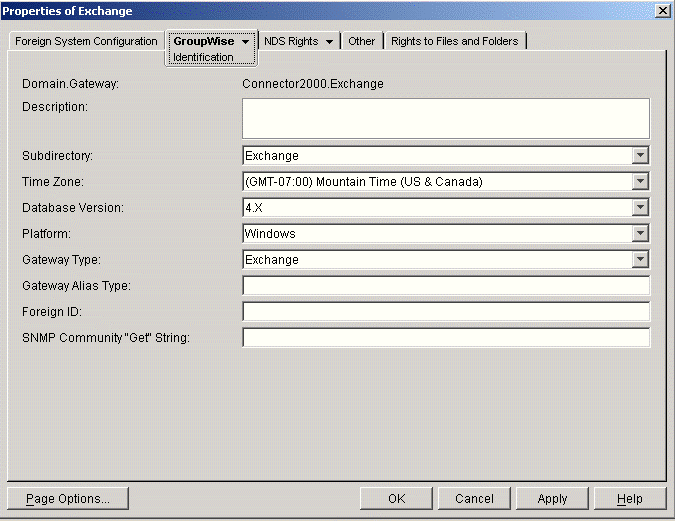Click the Time Zone label
The height and width of the screenshot is (521, 675).
(53, 182)
